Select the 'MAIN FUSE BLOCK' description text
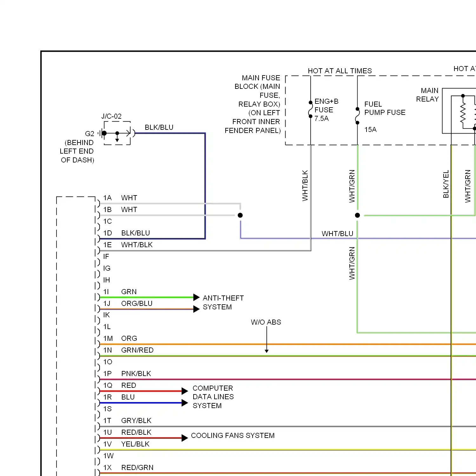 pyautogui.click(x=253, y=104)
